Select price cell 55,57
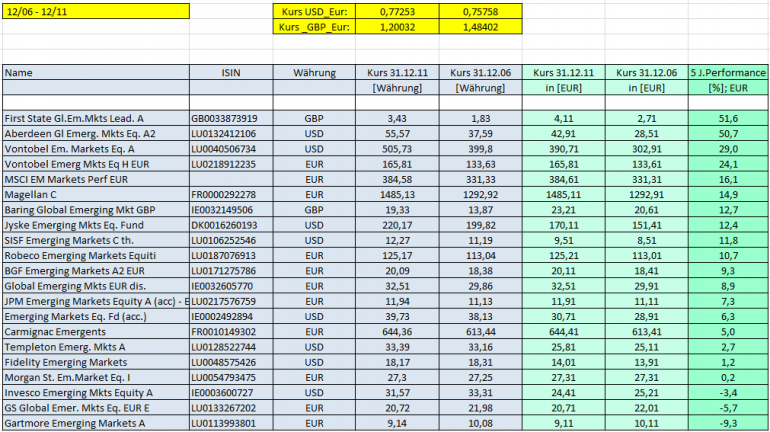 pyautogui.click(x=397, y=134)
